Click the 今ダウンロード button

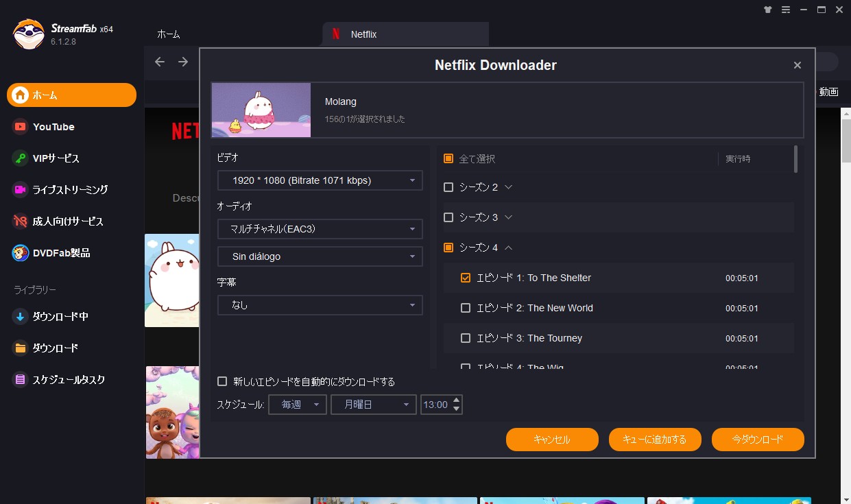(758, 440)
